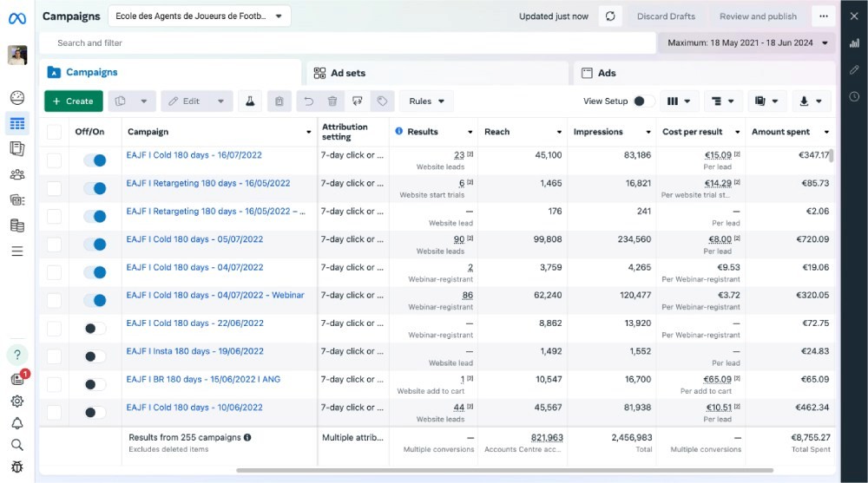Click the notifications bell icon

17,423
